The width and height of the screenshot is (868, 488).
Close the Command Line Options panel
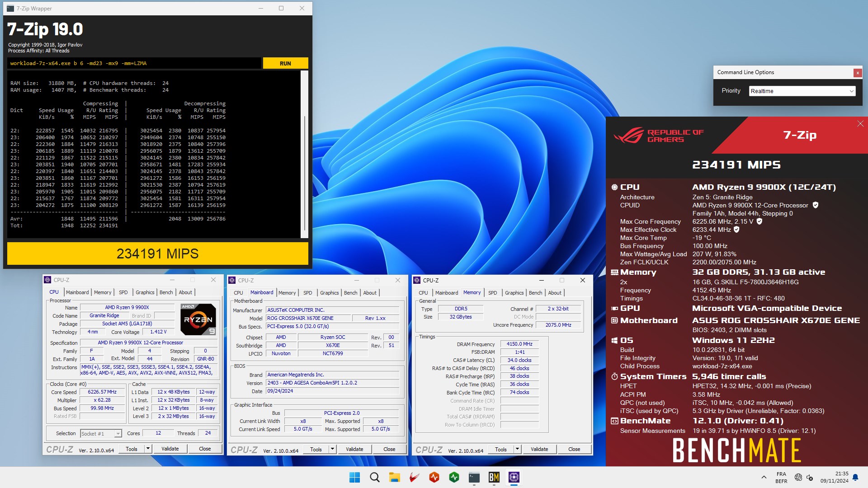[857, 73]
